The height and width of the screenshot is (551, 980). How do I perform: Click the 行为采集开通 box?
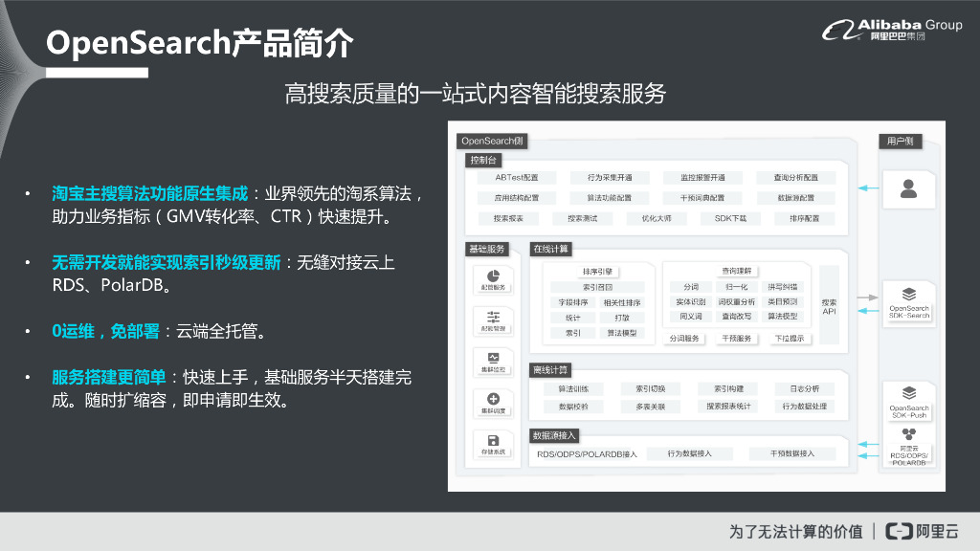click(x=610, y=177)
